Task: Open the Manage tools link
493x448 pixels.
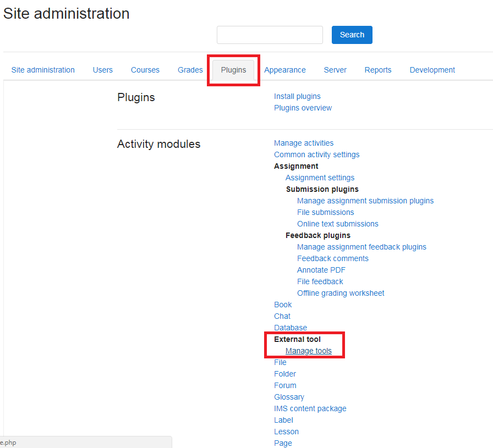Action: point(309,351)
